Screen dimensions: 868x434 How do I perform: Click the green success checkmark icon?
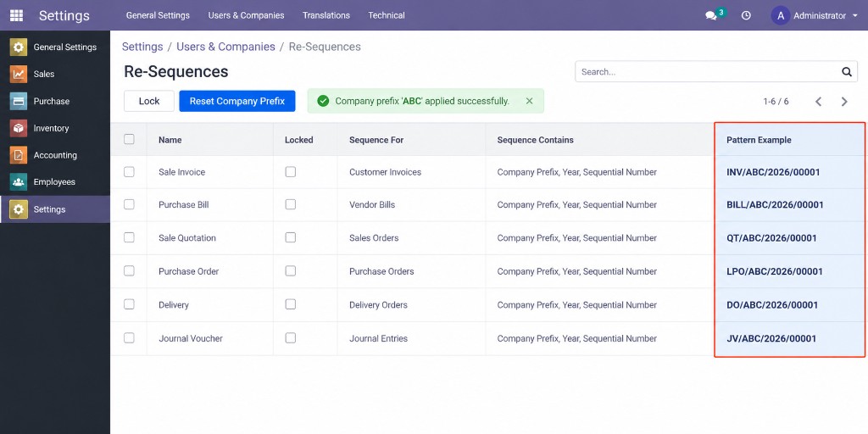[323, 101]
